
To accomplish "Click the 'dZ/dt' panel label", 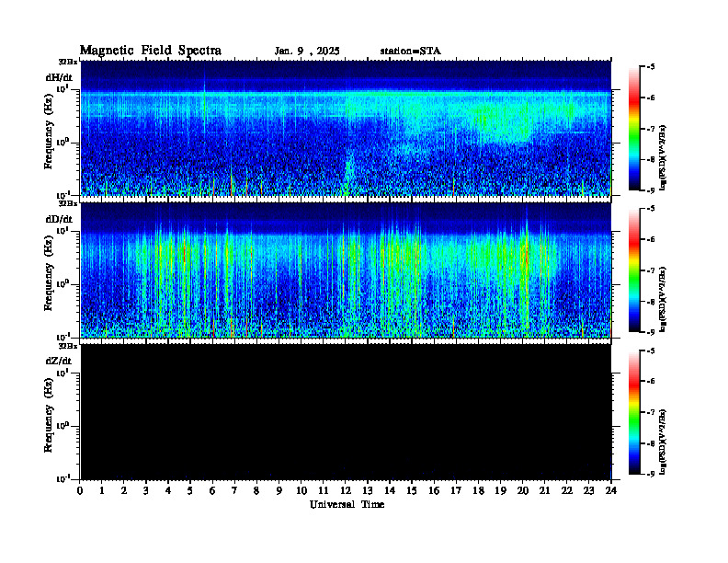I will pyautogui.click(x=59, y=361).
